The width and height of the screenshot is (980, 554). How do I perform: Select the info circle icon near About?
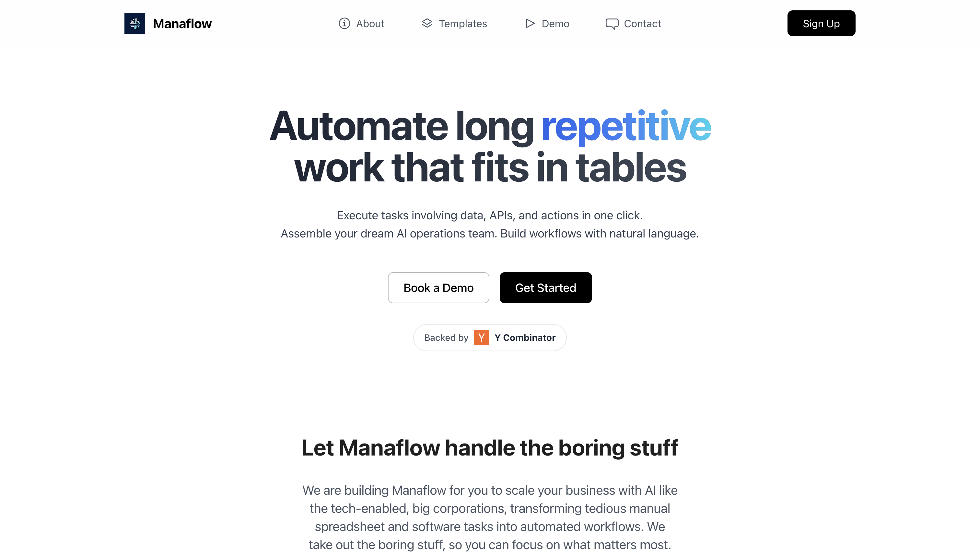tap(344, 24)
